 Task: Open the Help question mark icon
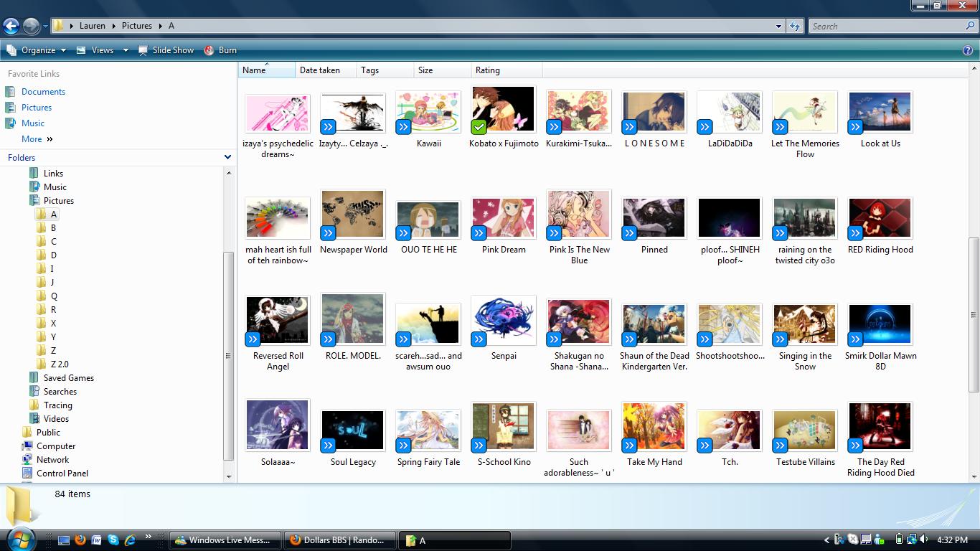click(968, 50)
